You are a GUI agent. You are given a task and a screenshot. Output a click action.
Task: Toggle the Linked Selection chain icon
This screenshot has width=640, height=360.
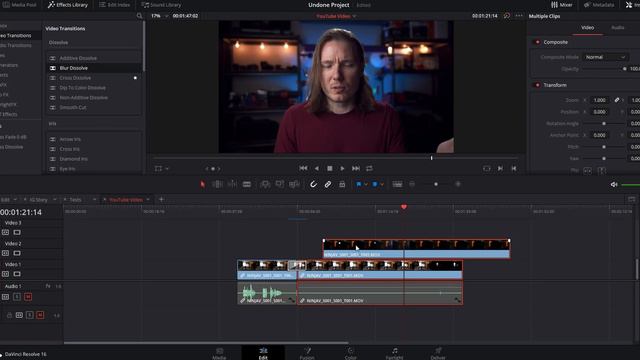328,184
